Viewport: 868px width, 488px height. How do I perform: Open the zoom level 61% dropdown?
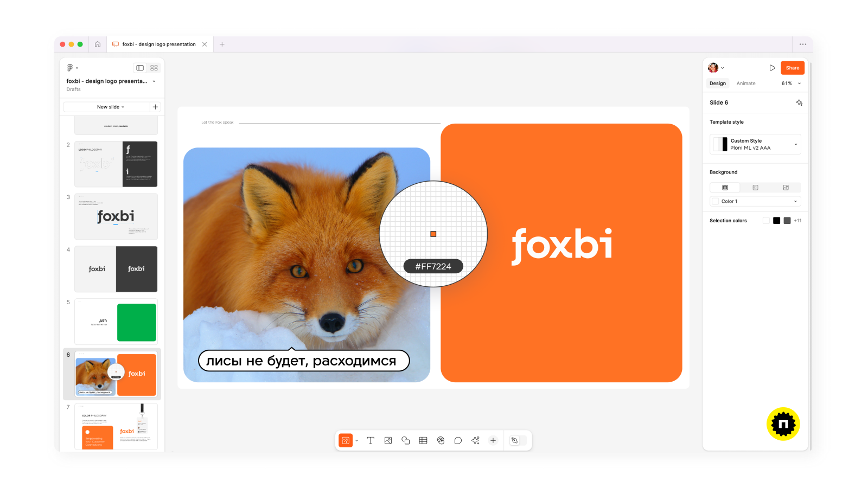click(789, 83)
